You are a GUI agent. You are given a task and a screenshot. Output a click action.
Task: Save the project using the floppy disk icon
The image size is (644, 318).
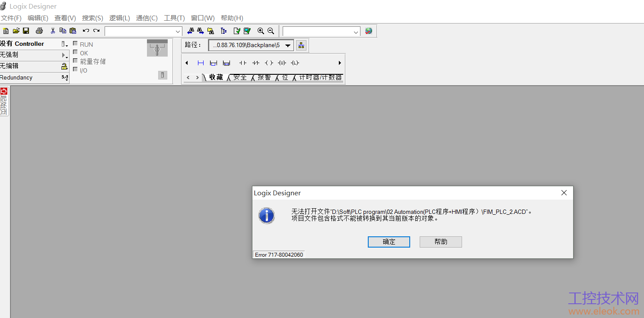26,31
